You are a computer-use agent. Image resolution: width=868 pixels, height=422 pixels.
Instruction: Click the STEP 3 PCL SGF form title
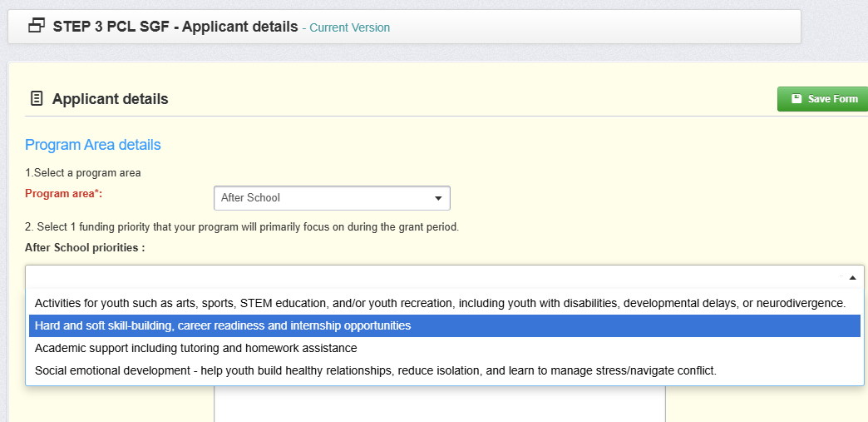pyautogui.click(x=175, y=27)
